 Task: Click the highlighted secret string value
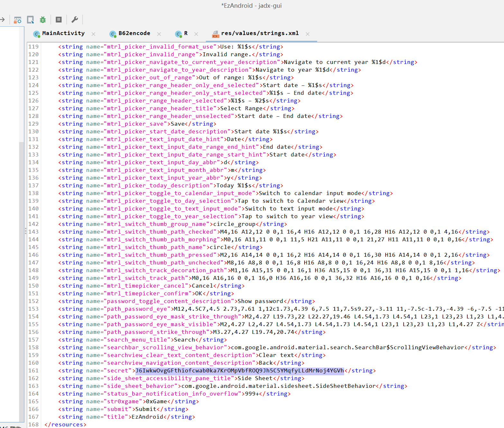(x=239, y=371)
